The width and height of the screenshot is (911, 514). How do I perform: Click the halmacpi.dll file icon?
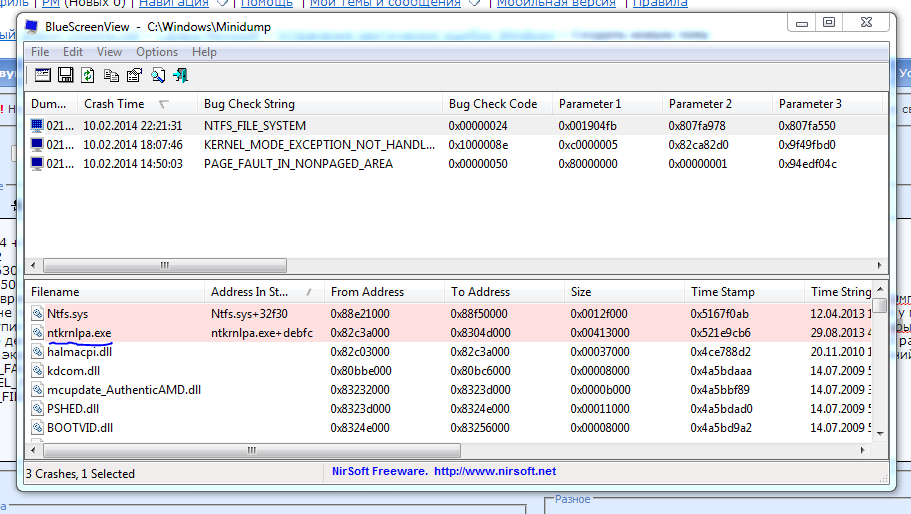coord(38,352)
